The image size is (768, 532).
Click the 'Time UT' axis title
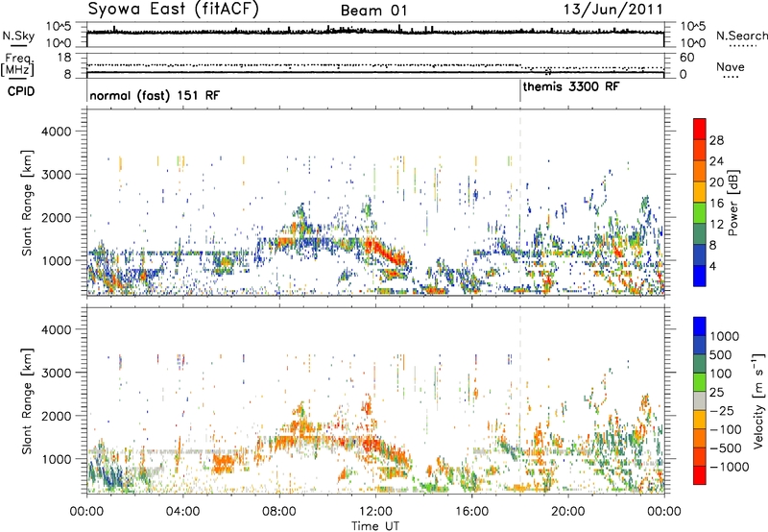[x=375, y=526]
